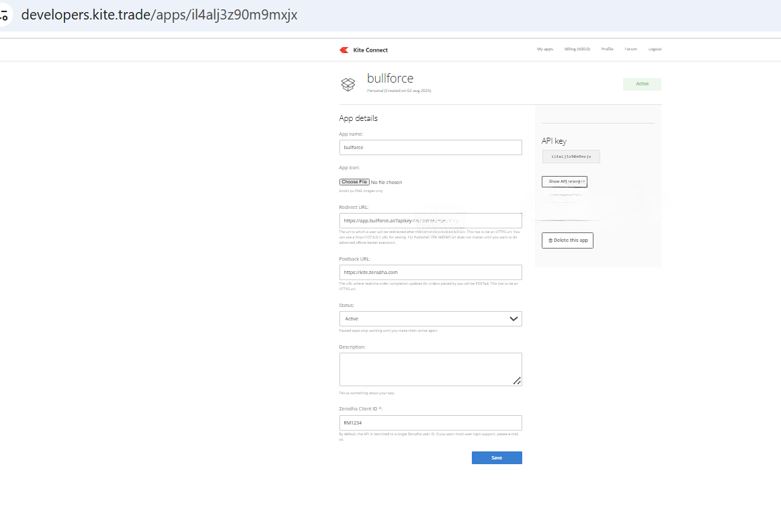
Task: Click the API key value box
Action: pyautogui.click(x=571, y=157)
